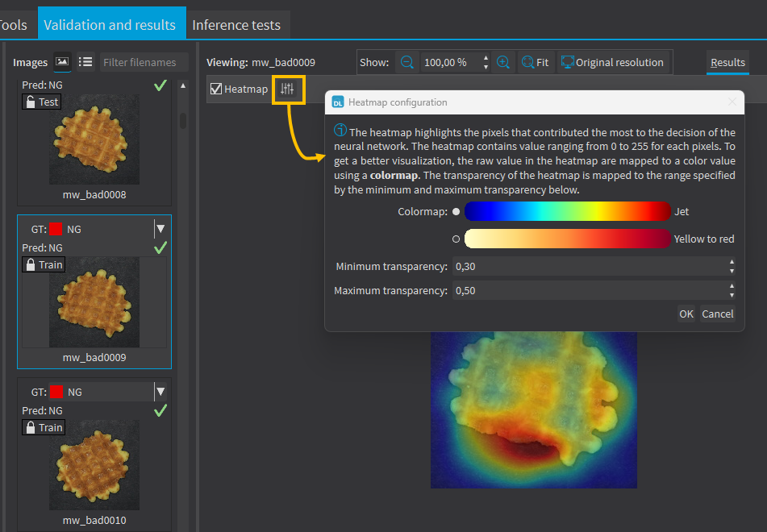Switch image list to list view
The width and height of the screenshot is (767, 532).
click(85, 62)
